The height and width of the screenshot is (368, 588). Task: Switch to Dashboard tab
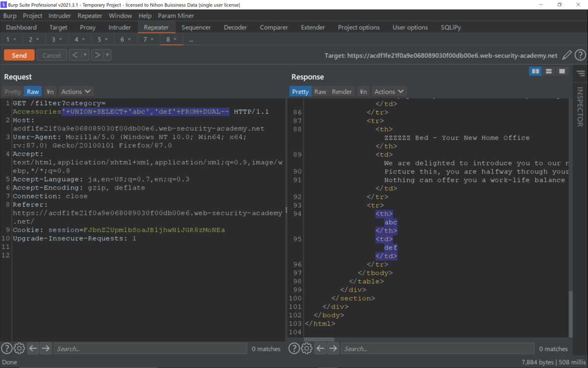[x=22, y=27]
